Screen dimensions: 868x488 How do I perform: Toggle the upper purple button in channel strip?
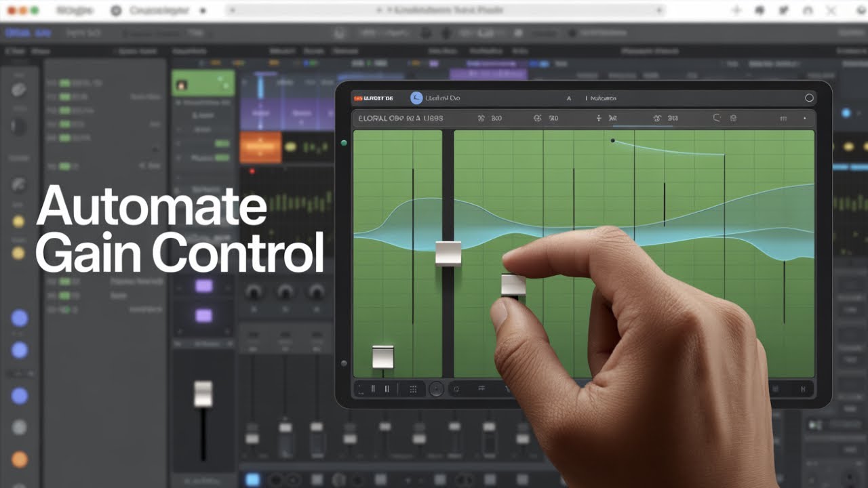pyautogui.click(x=203, y=286)
